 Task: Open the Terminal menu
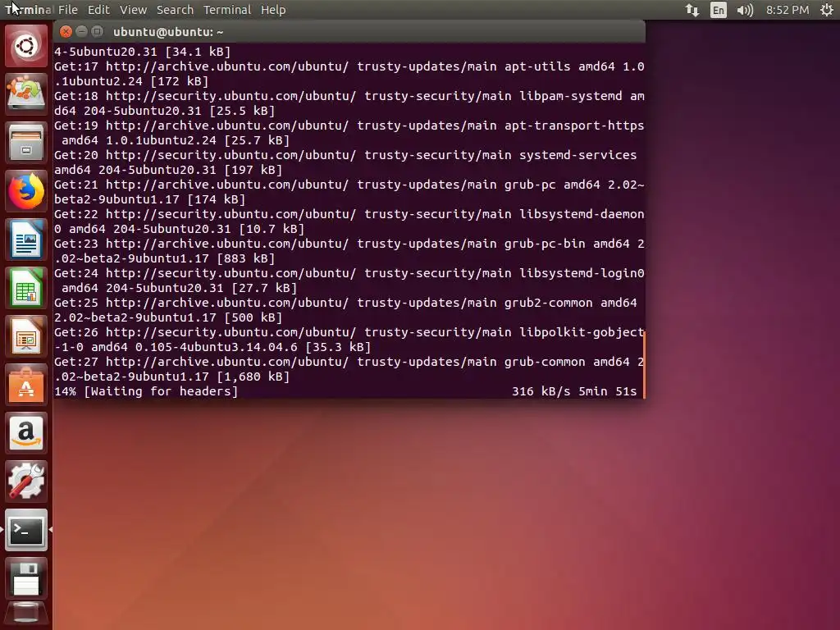click(227, 10)
